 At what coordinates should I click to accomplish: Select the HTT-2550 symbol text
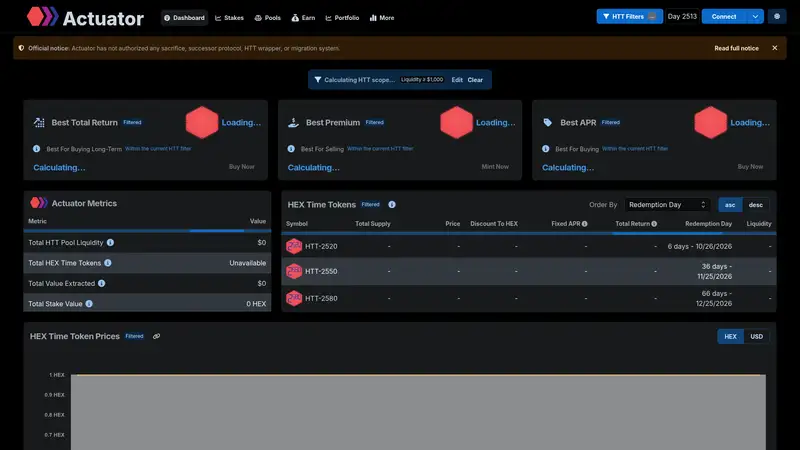point(321,271)
